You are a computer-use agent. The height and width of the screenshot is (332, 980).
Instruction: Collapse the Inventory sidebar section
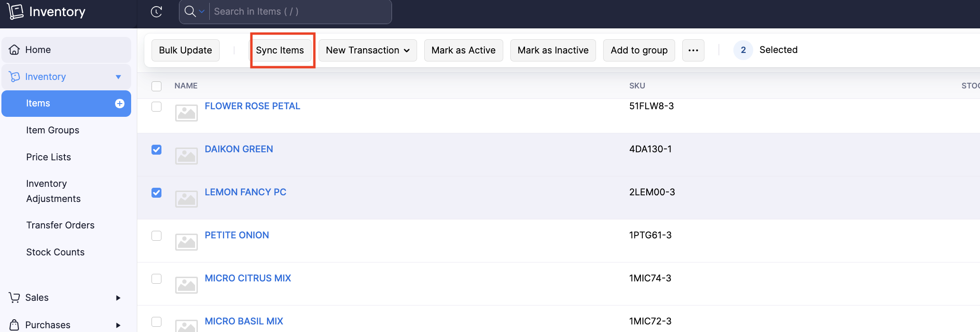click(x=118, y=77)
